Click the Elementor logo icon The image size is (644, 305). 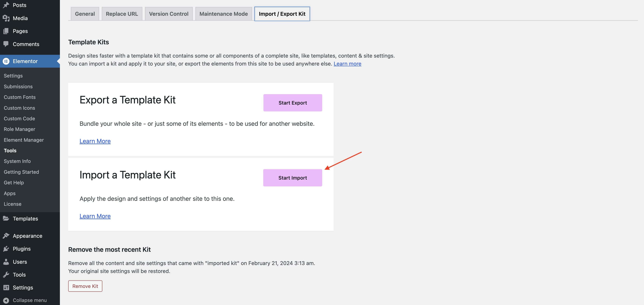(6, 61)
